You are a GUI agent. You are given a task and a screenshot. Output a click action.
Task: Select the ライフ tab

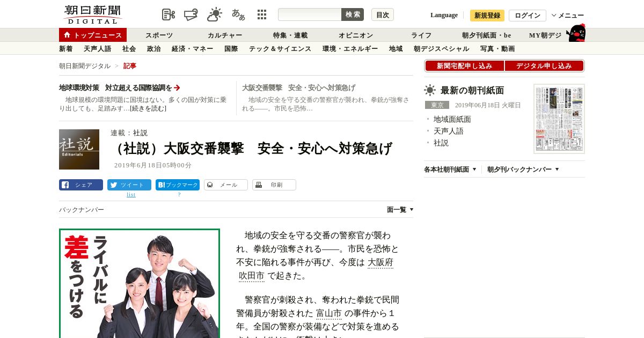(421, 35)
